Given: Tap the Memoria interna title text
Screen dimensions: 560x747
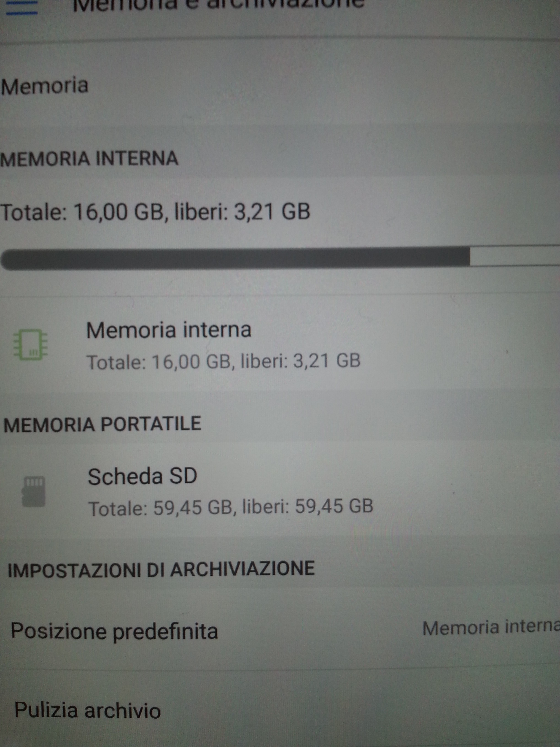Looking at the screenshot, I should 169,330.
